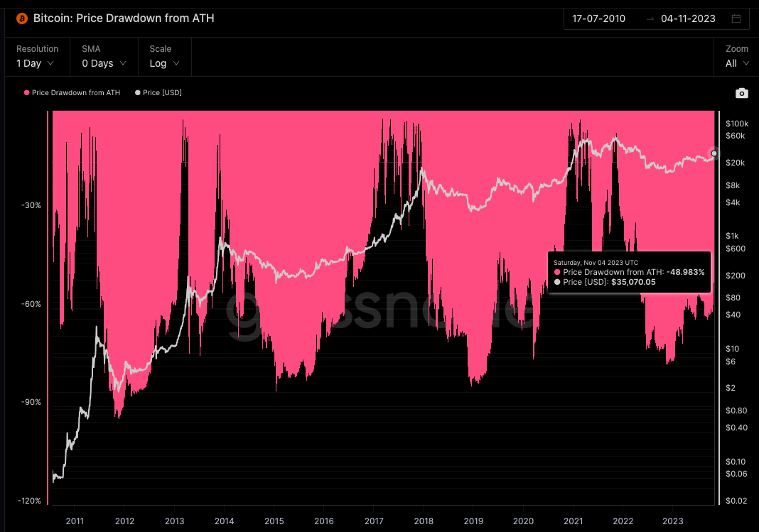
Task: Edit start date 17-07-2010 field
Action: tap(599, 19)
